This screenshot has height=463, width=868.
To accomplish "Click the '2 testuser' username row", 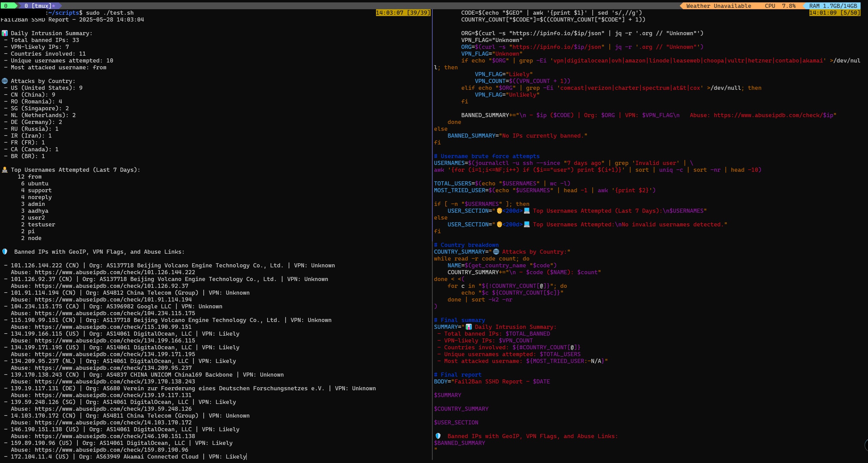I will (x=38, y=224).
